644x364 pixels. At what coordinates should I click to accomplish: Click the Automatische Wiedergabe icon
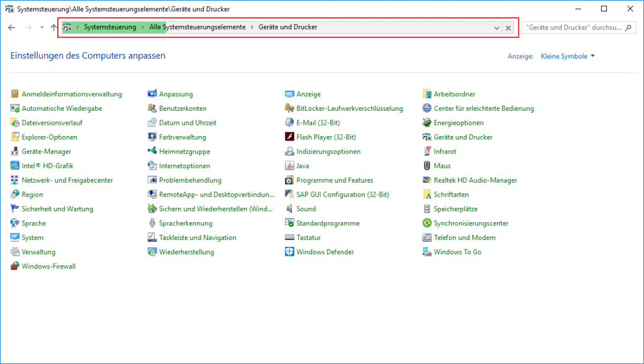pos(15,108)
